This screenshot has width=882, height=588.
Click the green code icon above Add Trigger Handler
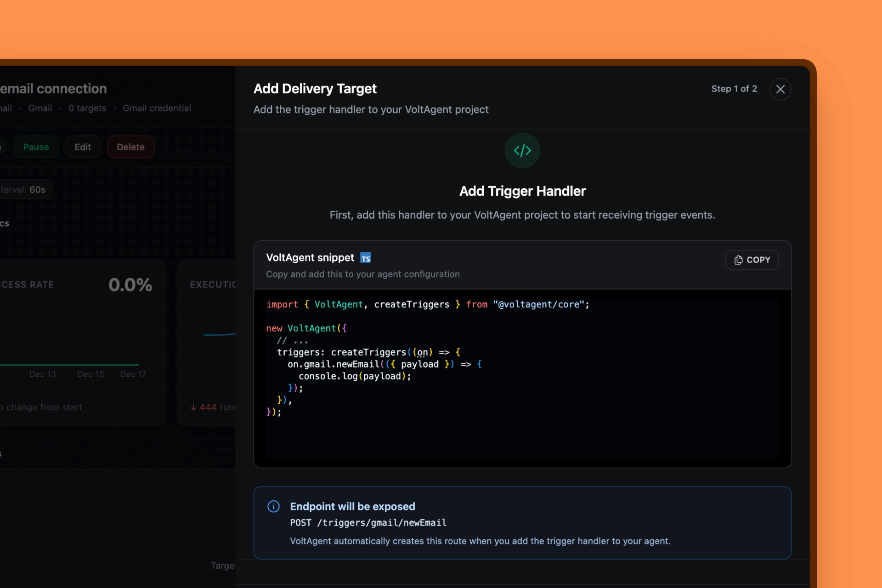522,151
